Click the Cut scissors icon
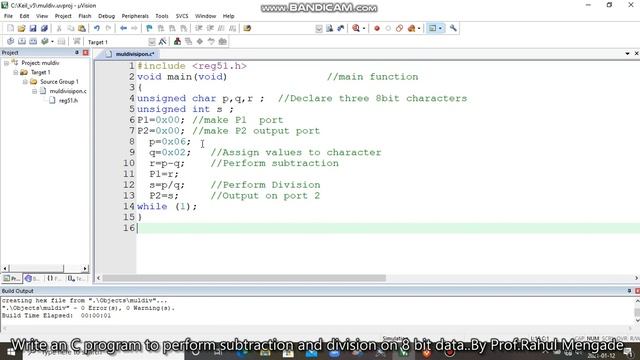 click(x=59, y=28)
